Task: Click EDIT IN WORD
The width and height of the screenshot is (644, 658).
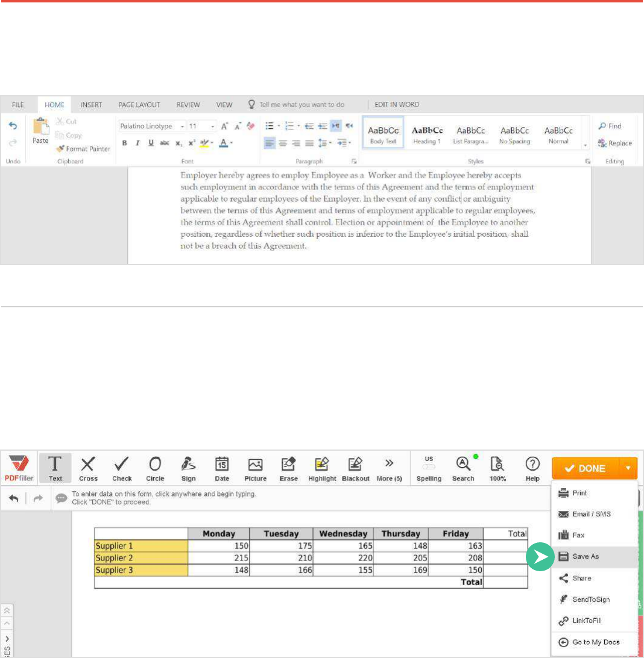Action: [x=397, y=104]
